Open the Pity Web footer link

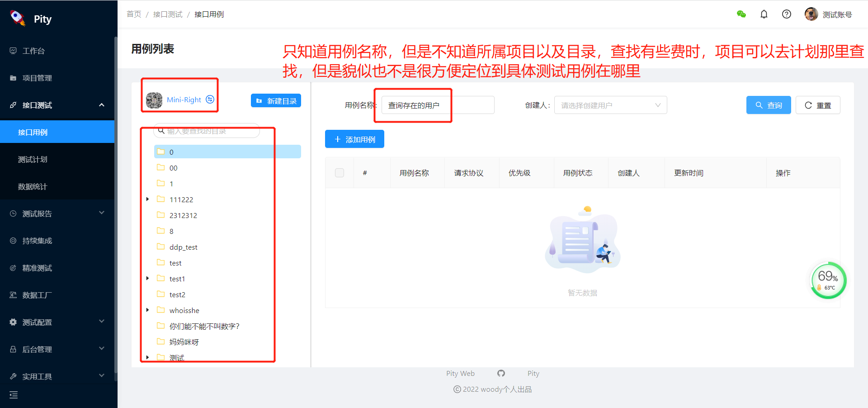(460, 373)
